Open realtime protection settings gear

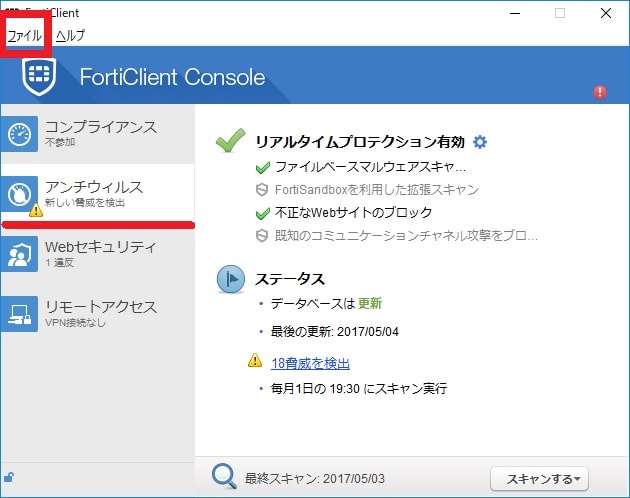pyautogui.click(x=480, y=142)
